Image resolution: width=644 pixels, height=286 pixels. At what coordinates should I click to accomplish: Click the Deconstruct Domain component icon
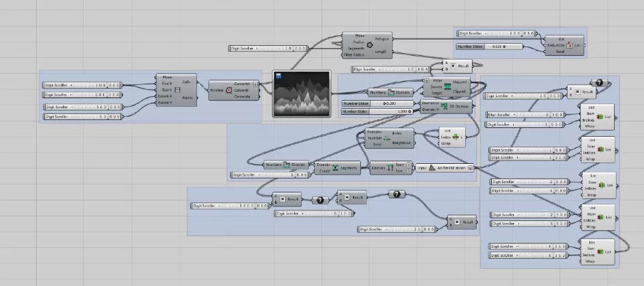[390, 169]
